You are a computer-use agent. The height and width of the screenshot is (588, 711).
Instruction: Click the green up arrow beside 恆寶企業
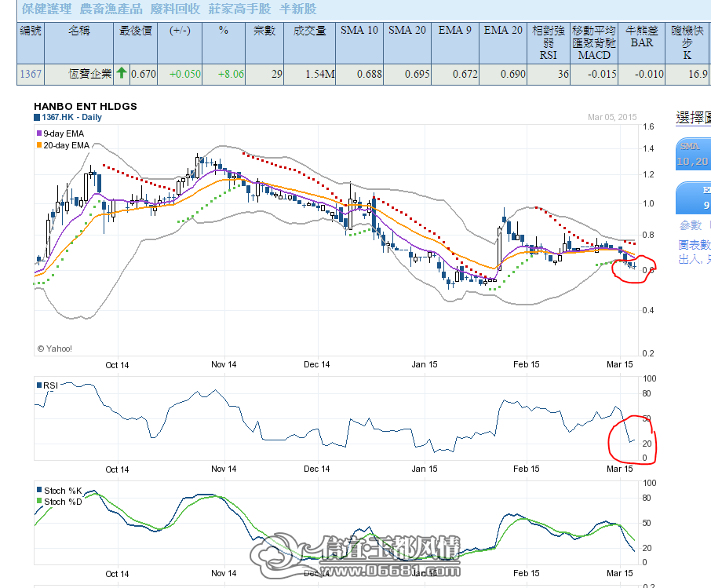[121, 73]
